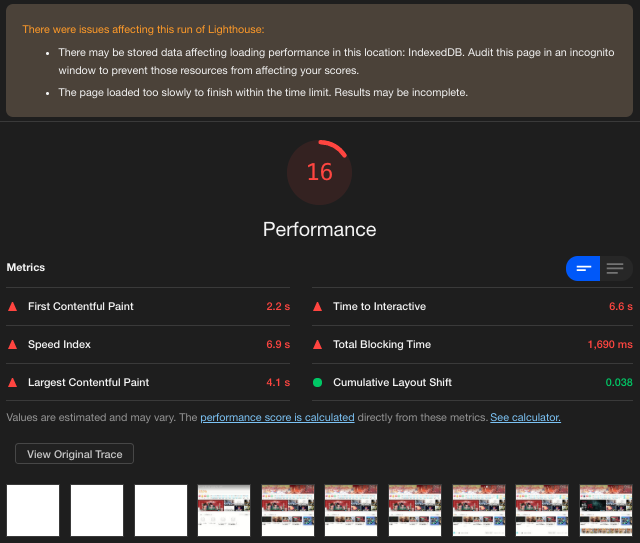Open the 'See calculator.' link
The height and width of the screenshot is (543, 640).
[x=525, y=417]
